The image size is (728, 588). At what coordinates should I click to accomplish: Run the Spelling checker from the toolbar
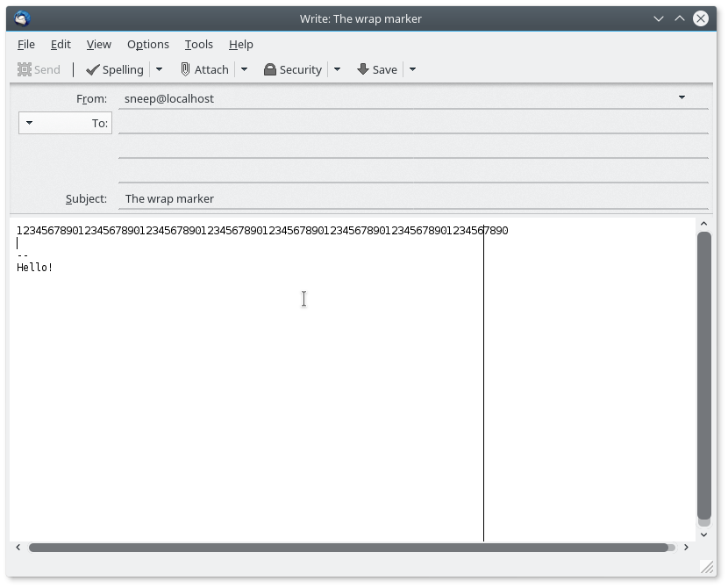coord(117,69)
